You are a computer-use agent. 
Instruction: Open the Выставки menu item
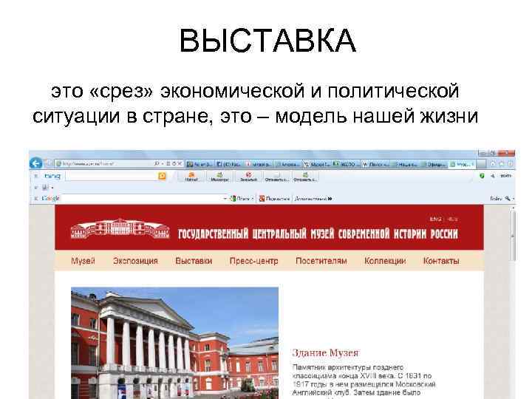[194, 261]
